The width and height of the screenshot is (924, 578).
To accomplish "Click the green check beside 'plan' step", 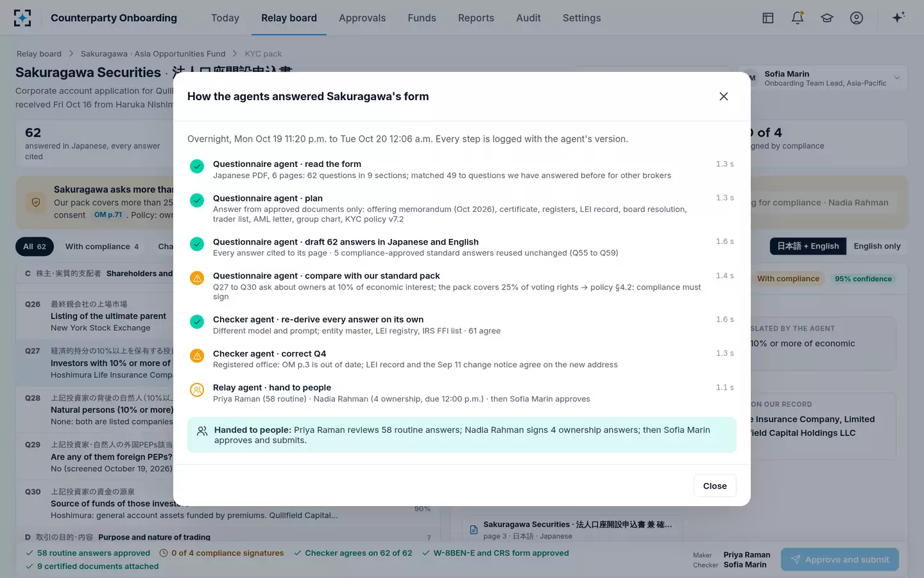I will [197, 200].
